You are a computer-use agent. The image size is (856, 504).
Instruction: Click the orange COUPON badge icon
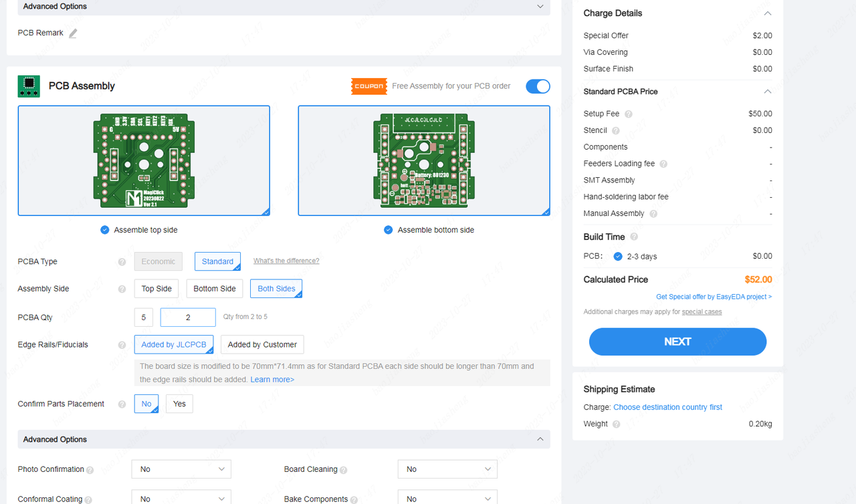(368, 86)
